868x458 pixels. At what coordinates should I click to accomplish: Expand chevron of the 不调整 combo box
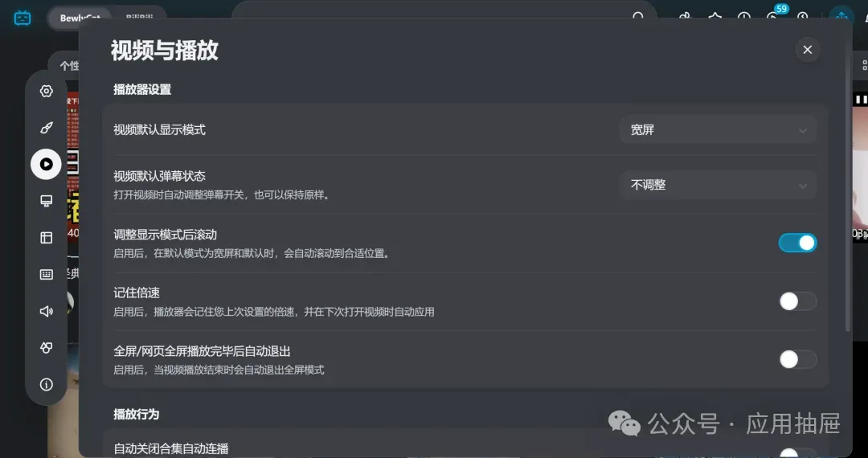(803, 186)
